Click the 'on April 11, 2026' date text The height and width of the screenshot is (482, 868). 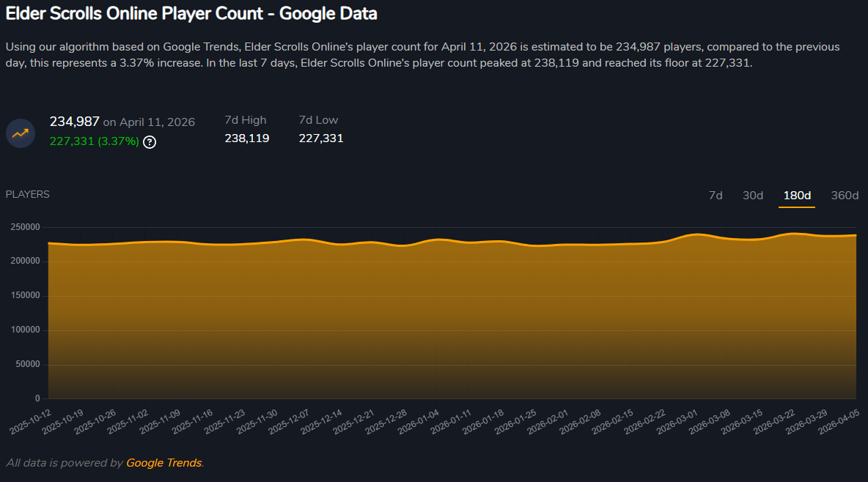tap(149, 122)
